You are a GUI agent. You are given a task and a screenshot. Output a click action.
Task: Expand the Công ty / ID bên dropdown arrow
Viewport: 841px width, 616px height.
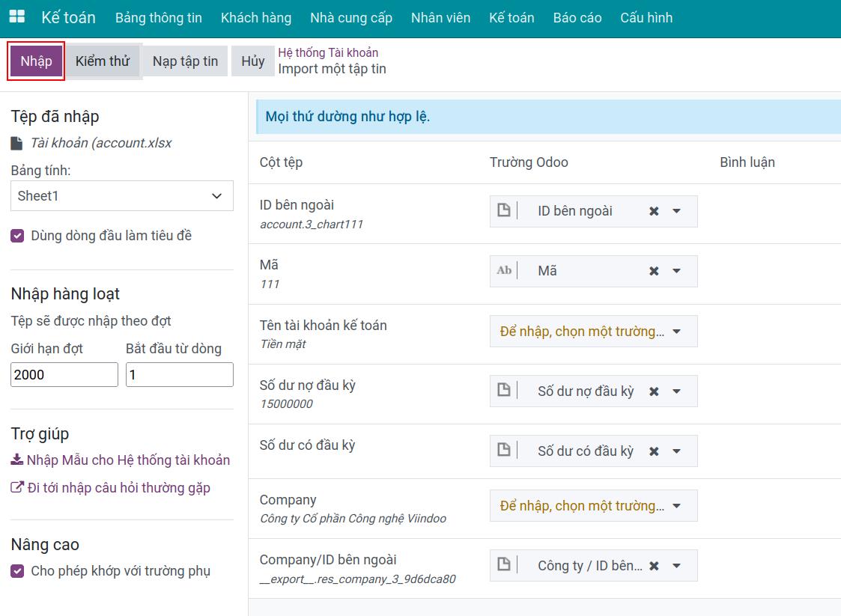tap(677, 566)
